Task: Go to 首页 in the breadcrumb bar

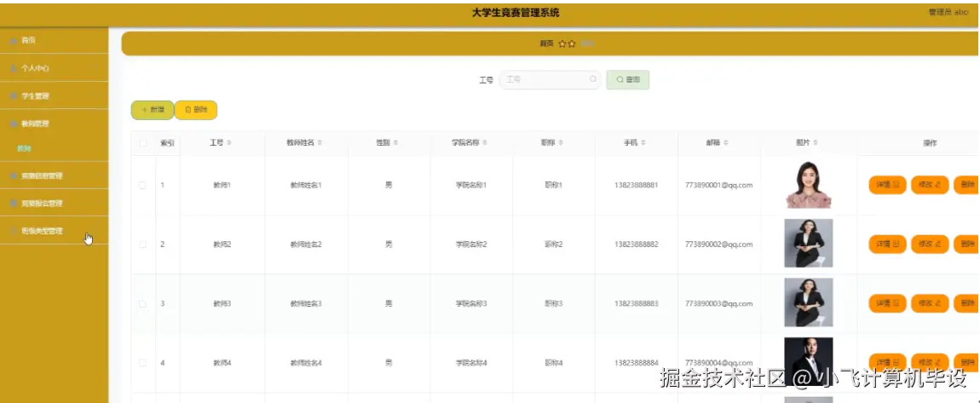Action: pyautogui.click(x=546, y=43)
